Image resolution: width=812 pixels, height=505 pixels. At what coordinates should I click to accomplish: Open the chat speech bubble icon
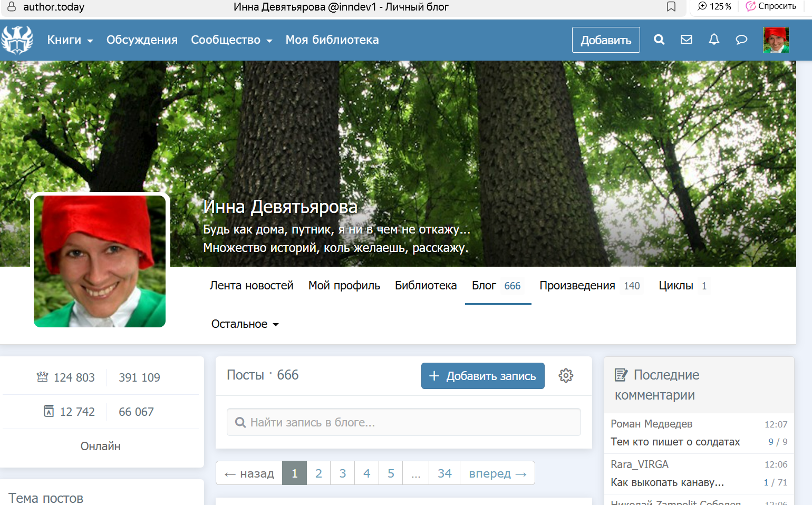pyautogui.click(x=741, y=40)
